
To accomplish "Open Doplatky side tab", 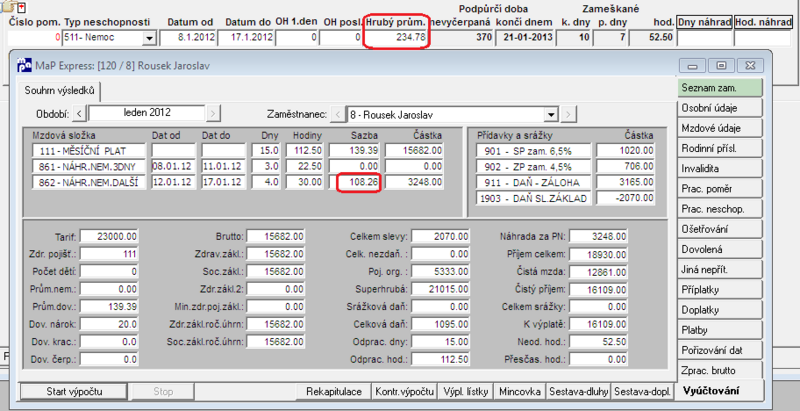I will point(720,310).
